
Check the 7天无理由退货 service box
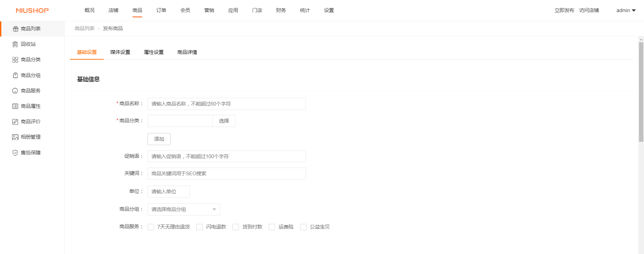(x=151, y=227)
